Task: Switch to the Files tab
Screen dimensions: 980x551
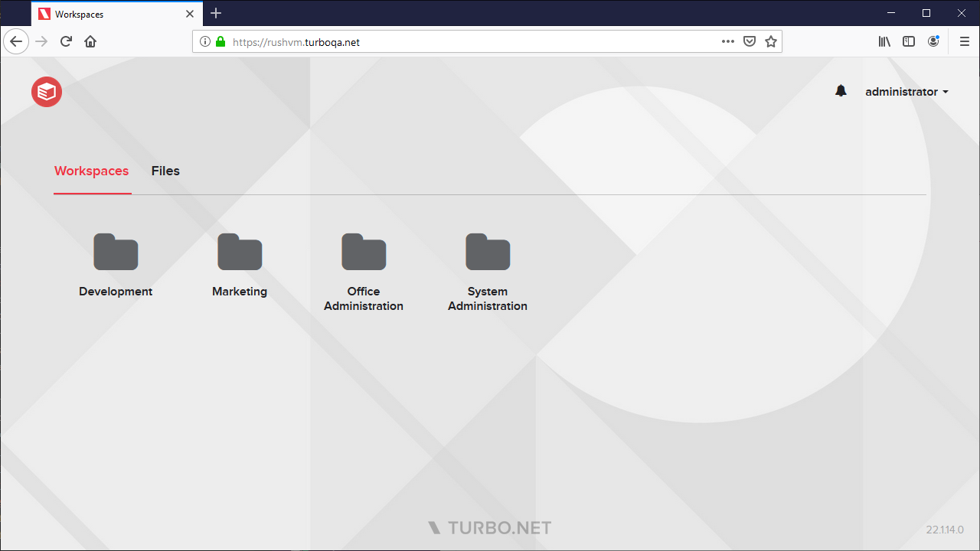Action: [165, 171]
